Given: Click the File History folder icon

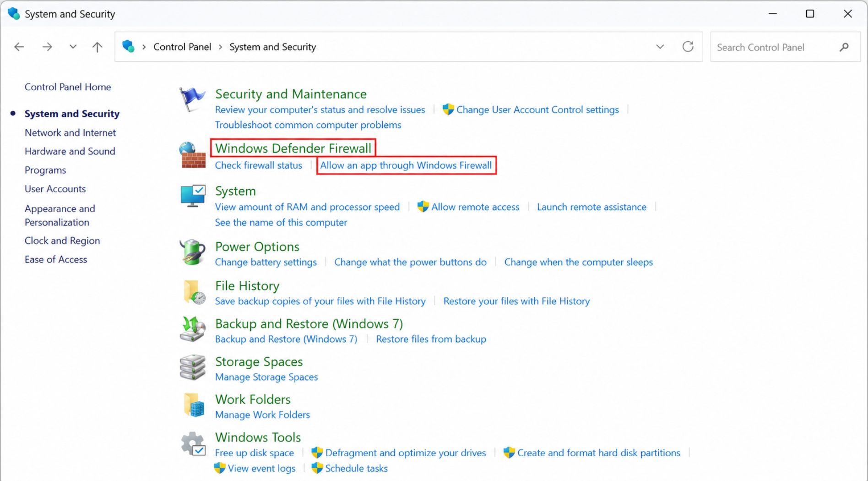Looking at the screenshot, I should pos(194,292).
